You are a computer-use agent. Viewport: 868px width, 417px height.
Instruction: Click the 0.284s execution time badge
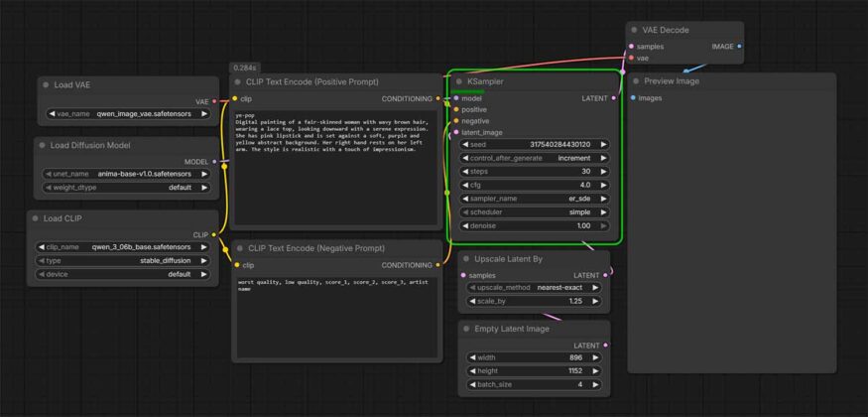point(245,68)
